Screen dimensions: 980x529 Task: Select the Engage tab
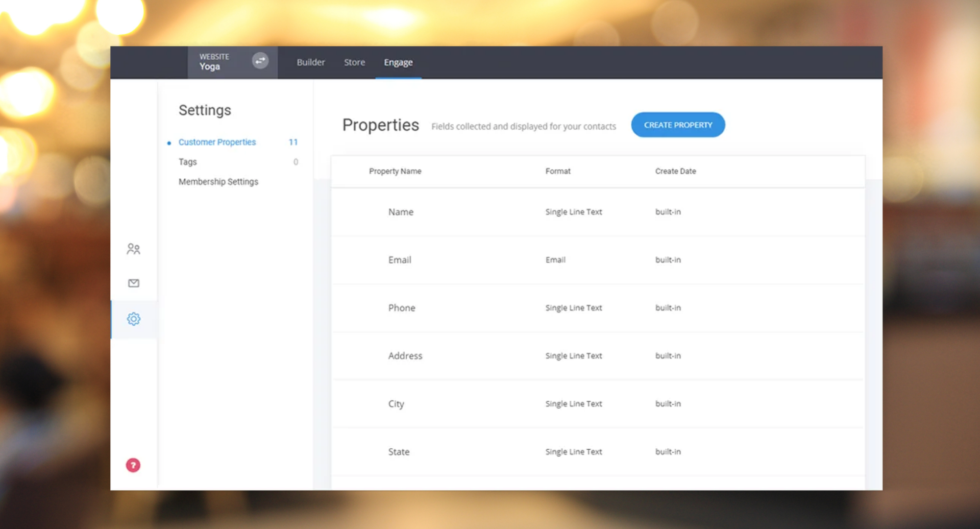coord(398,62)
